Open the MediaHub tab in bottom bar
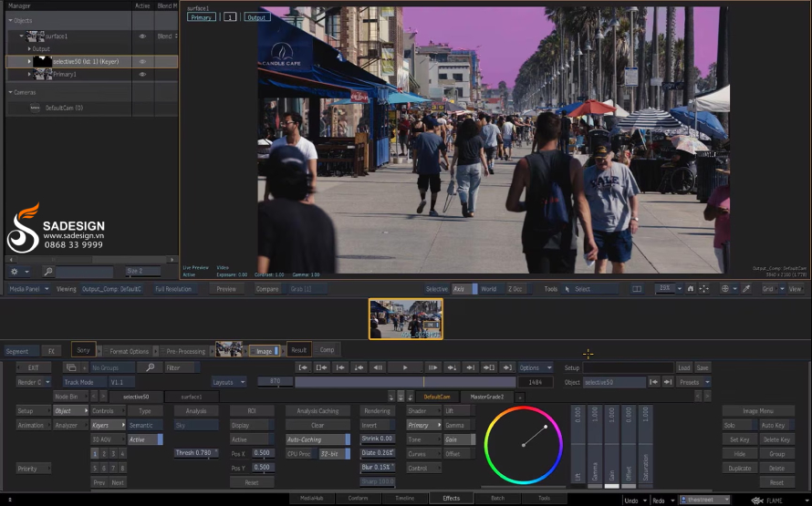This screenshot has width=812, height=506. point(312,498)
